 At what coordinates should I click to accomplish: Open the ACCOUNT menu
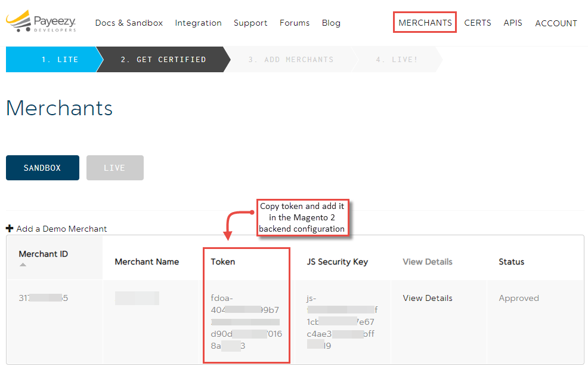(556, 23)
